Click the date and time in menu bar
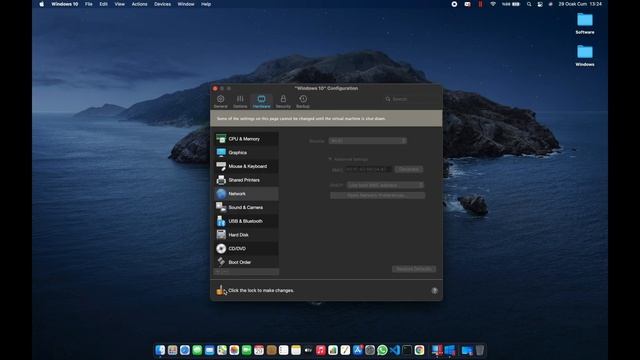 click(x=580, y=4)
